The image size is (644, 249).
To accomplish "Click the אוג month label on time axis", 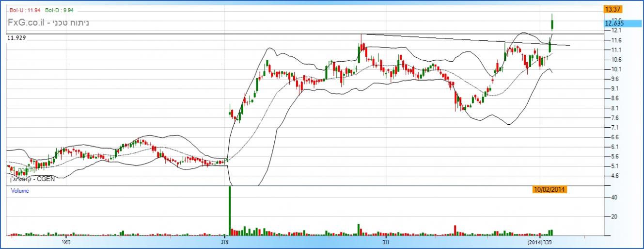I will click(x=226, y=241).
